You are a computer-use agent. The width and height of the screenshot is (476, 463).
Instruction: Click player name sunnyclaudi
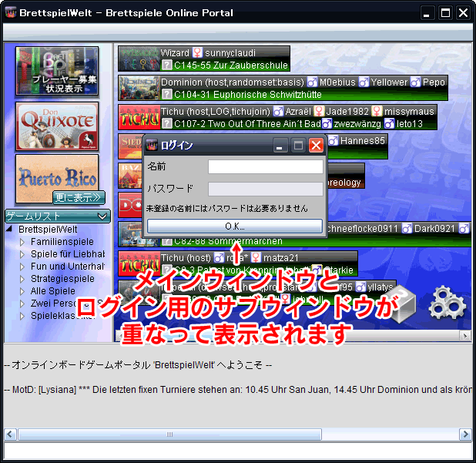(x=230, y=53)
